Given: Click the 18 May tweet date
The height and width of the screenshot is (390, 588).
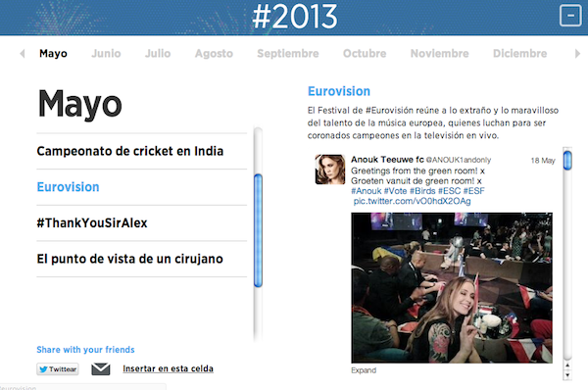Looking at the screenshot, I should click(x=543, y=161).
